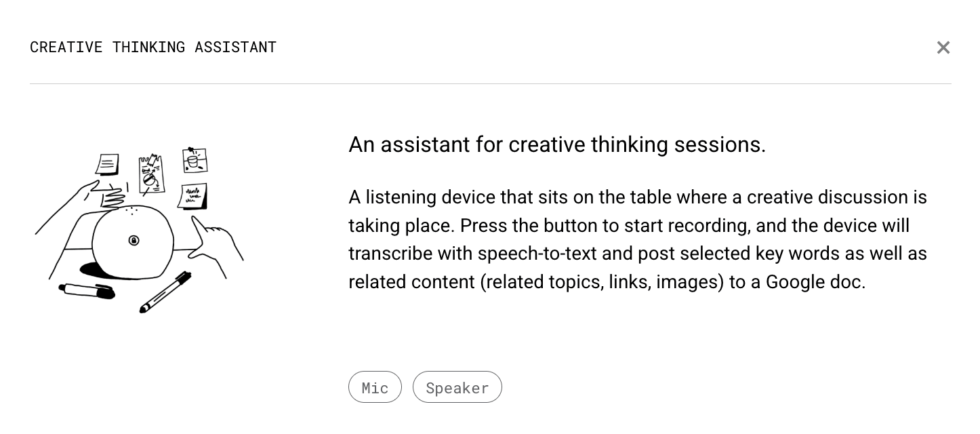Click the lined sticky note in the sketch
This screenshot has width=980, height=434.
click(x=107, y=165)
